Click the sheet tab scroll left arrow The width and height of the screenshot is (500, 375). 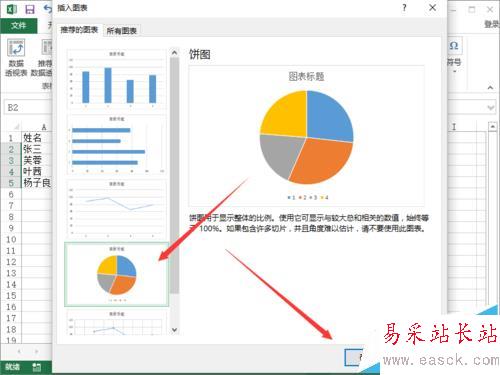tap(19, 351)
